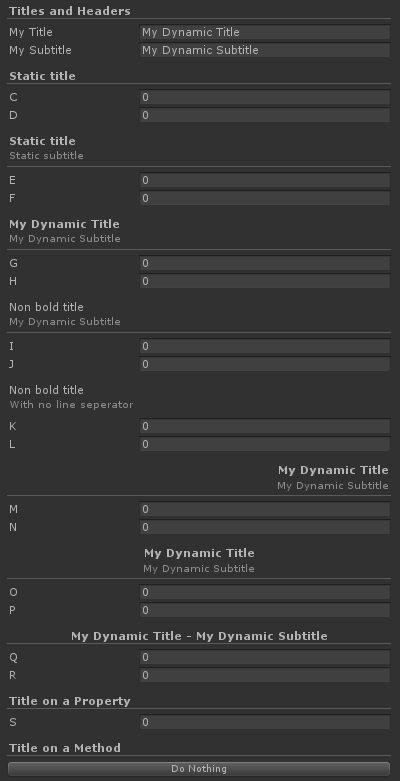Focus the H value input
The image size is (400, 781).
[x=265, y=281]
